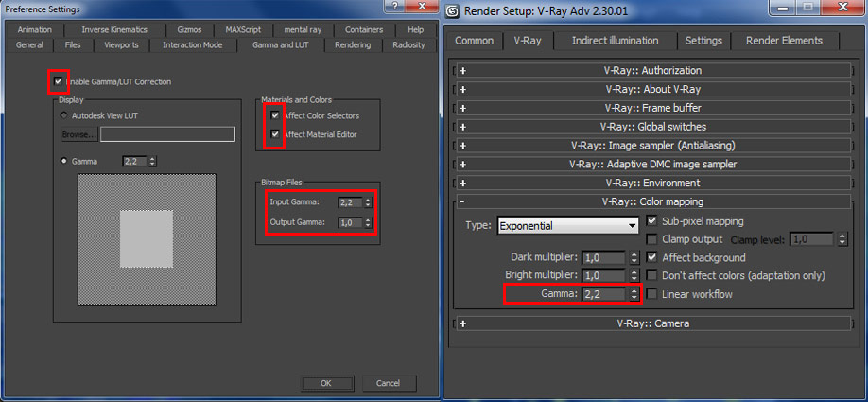Open Gizmos preferences tab
The width and height of the screenshot is (868, 402).
[189, 30]
